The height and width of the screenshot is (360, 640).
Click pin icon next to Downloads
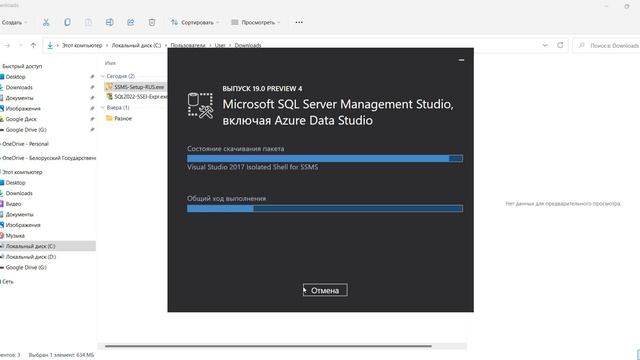pos(92,87)
